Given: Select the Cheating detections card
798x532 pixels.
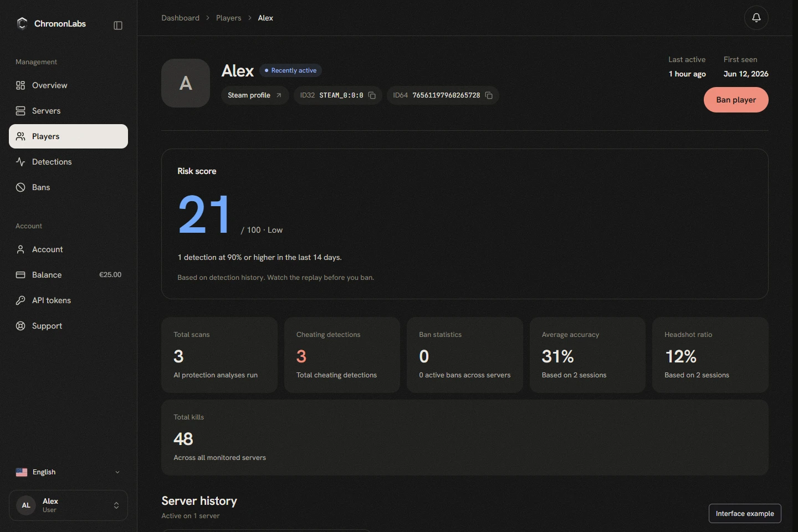Looking at the screenshot, I should coord(342,355).
